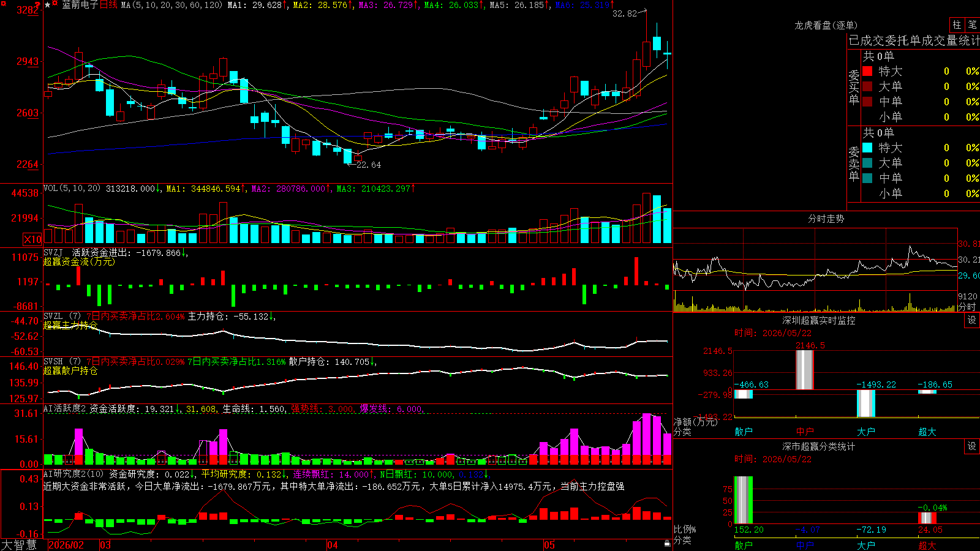Click the dark red 大单 buy swatch
The image size is (980, 551).
coord(867,86)
